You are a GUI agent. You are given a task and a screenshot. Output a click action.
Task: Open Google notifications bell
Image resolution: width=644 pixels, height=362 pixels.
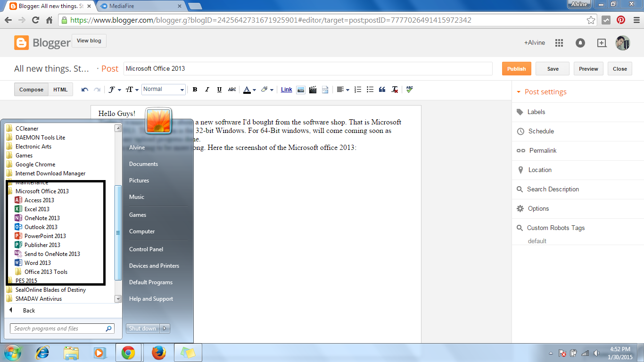tap(580, 43)
